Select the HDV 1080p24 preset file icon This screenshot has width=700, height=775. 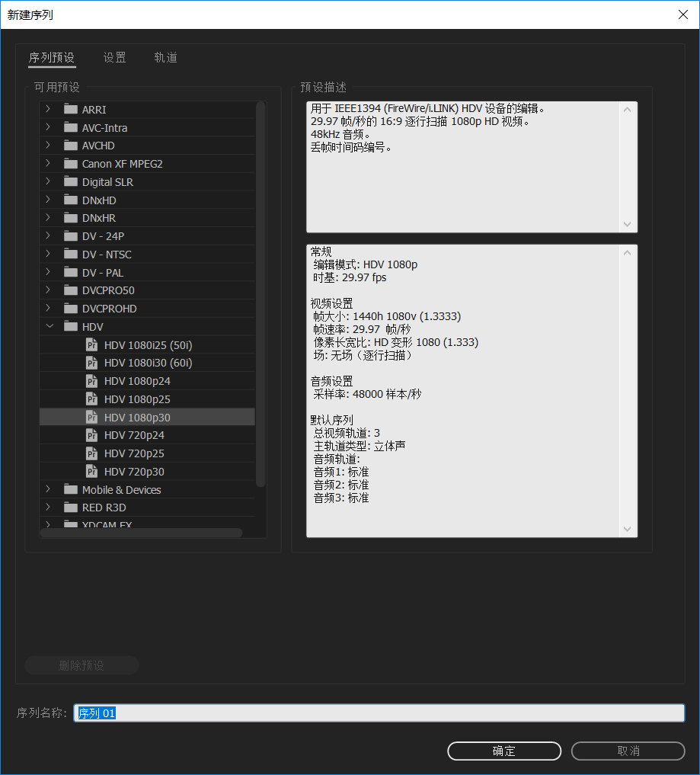point(92,381)
